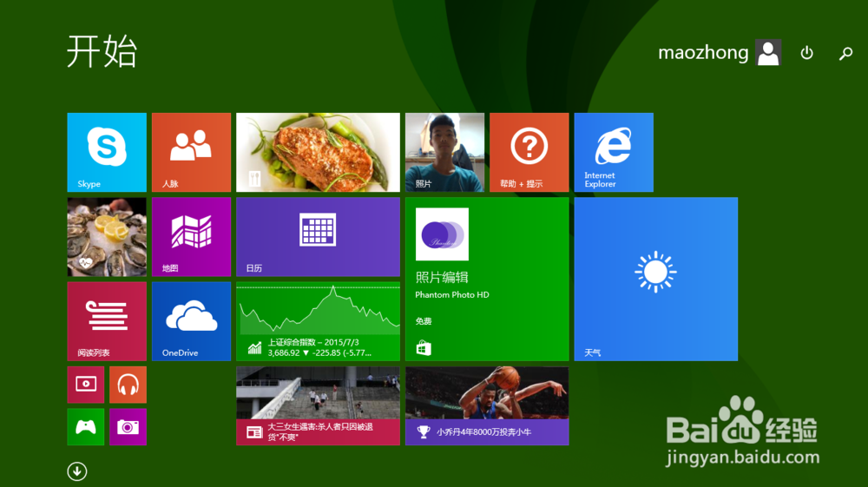Click the Phantom Photo HD app logo

click(442, 234)
